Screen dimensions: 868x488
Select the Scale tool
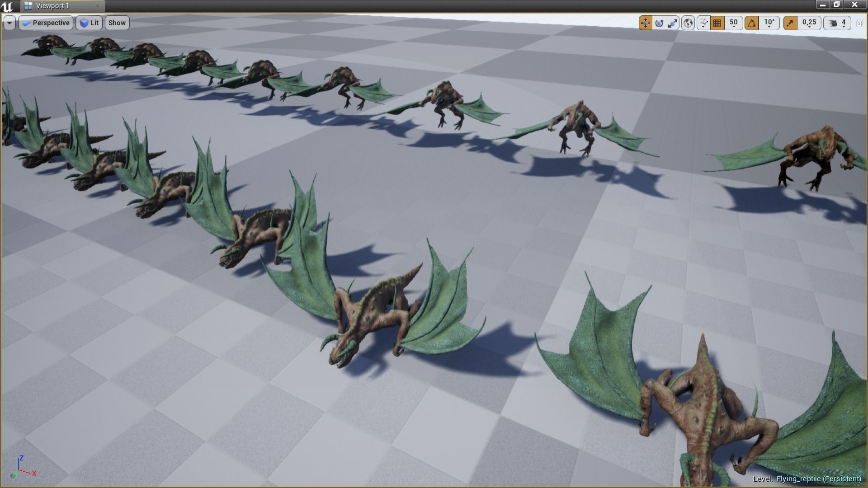(673, 23)
